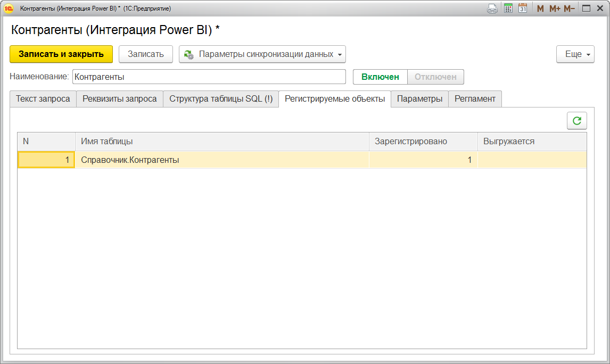This screenshot has height=364, width=610.
Task: Click the M- memory subtract button
Action: tap(569, 8)
